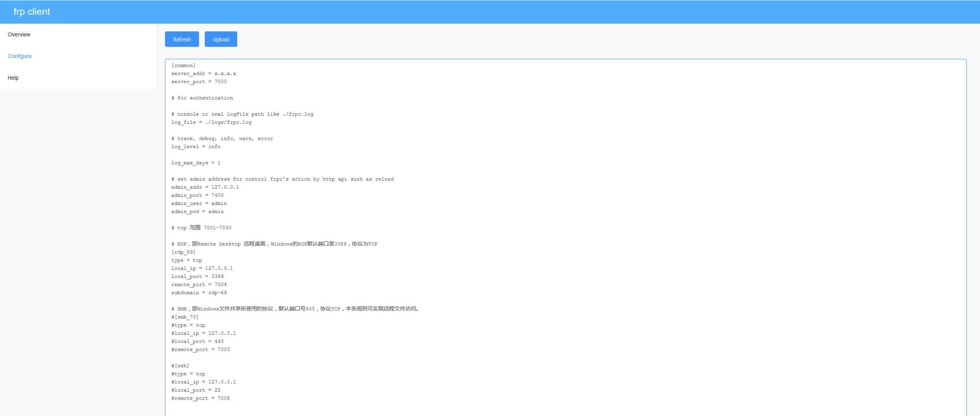Click the comment about console or real logFile path

(x=242, y=114)
